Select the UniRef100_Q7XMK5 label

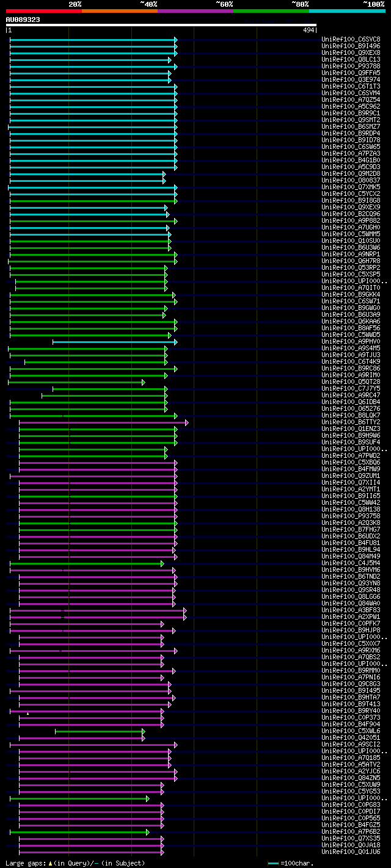(x=351, y=187)
